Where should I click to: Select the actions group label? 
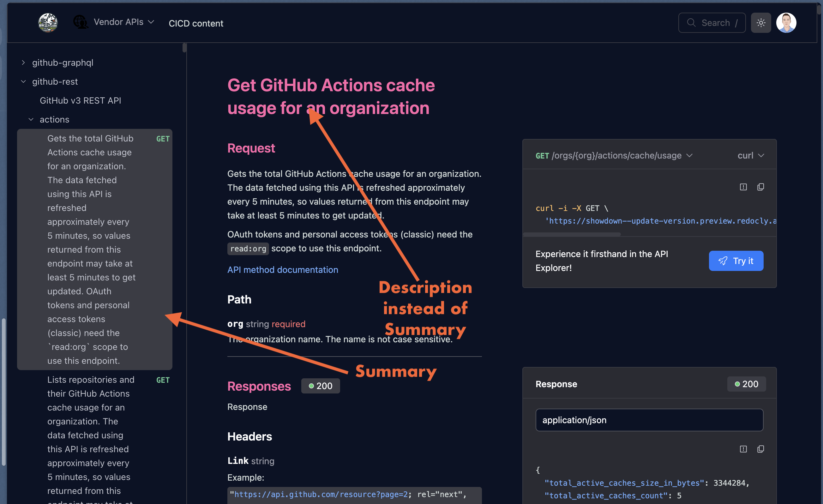pyautogui.click(x=54, y=119)
